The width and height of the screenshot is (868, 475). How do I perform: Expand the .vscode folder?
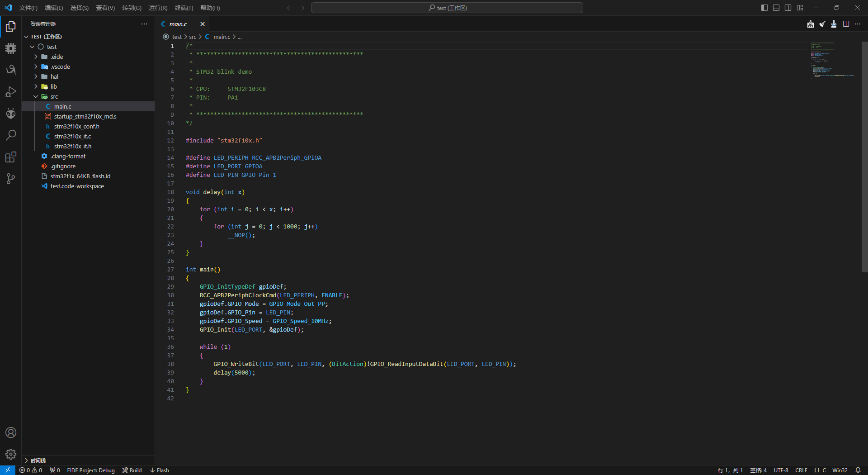tap(88, 66)
